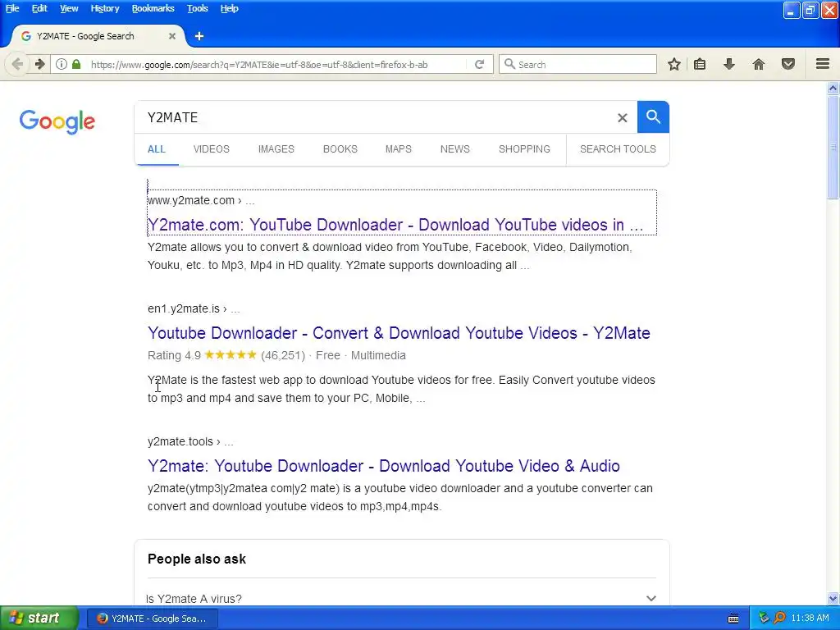The height and width of the screenshot is (630, 840).
Task: Save page to Pocket icon
Action: pos(788,64)
